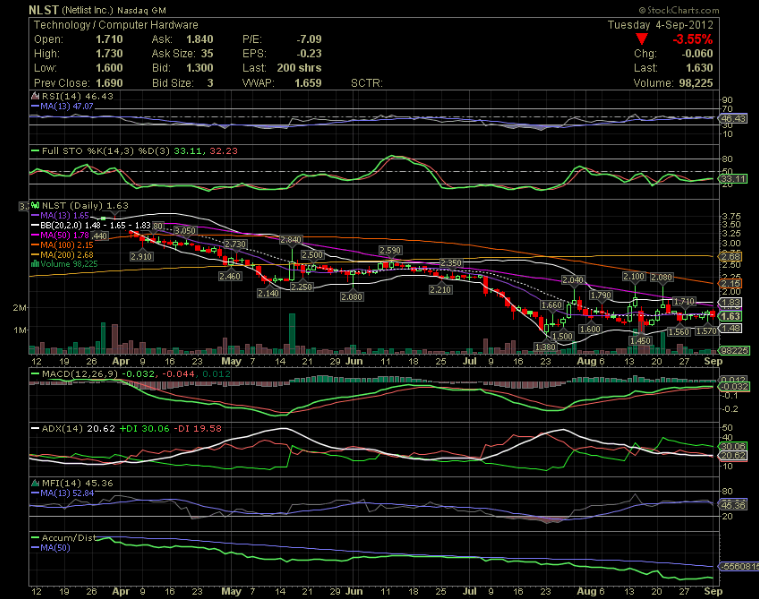Click the 2.350 price annotation
The image size is (759, 601).
pyautogui.click(x=450, y=263)
